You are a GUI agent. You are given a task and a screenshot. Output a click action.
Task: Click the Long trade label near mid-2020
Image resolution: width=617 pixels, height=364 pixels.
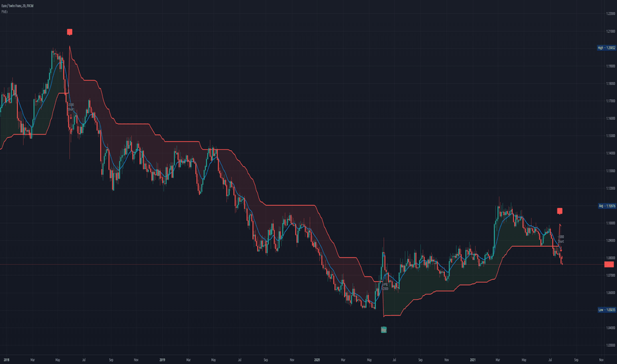pos(385,287)
